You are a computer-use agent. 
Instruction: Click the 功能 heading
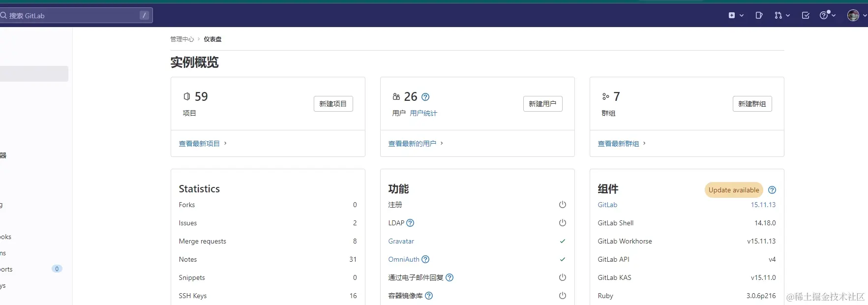(398, 189)
